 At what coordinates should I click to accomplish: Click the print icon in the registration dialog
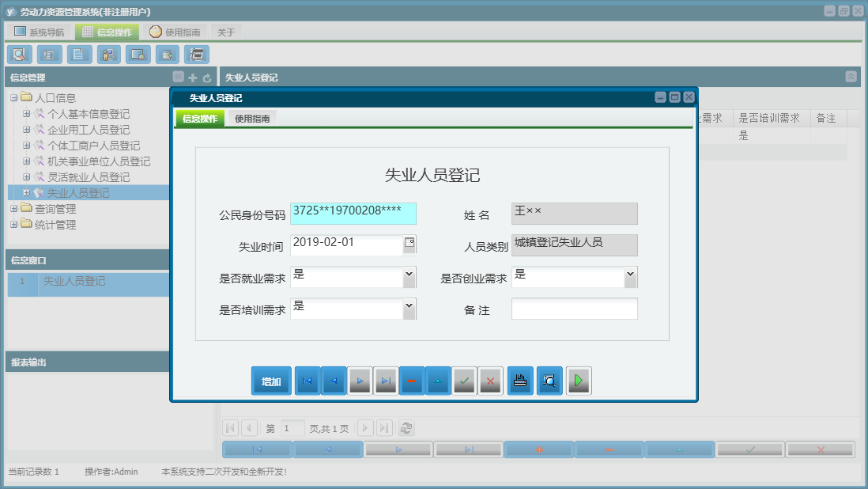519,381
